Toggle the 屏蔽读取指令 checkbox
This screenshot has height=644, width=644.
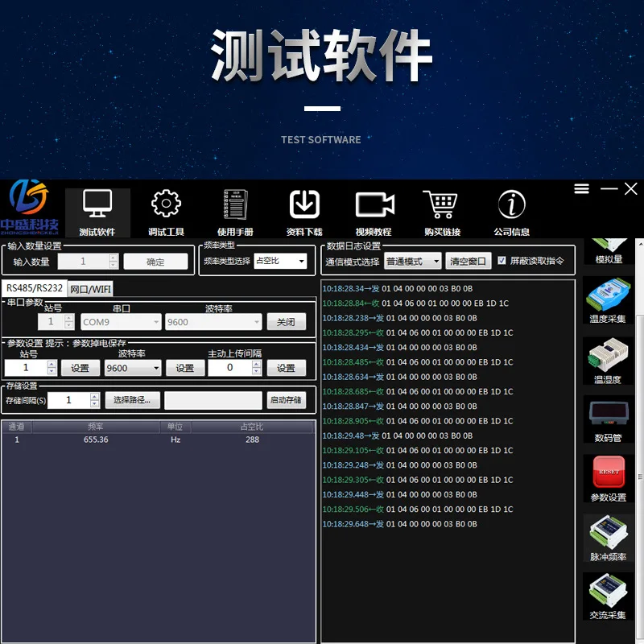coord(502,260)
